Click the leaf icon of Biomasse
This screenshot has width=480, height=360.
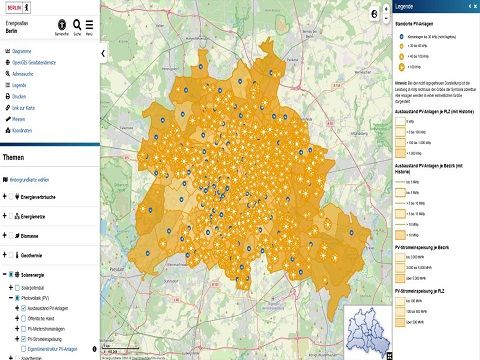(17, 236)
